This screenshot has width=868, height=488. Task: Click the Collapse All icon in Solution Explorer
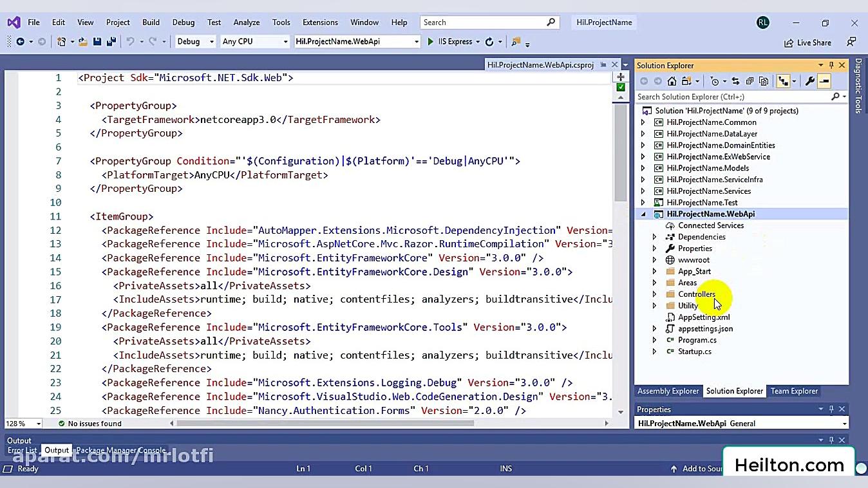pyautogui.click(x=750, y=81)
